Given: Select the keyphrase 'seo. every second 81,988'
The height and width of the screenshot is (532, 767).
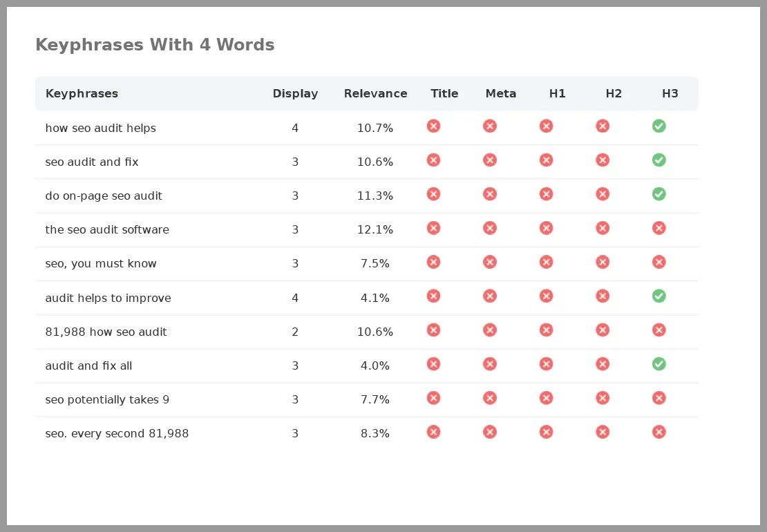Looking at the screenshot, I should click(x=117, y=433).
